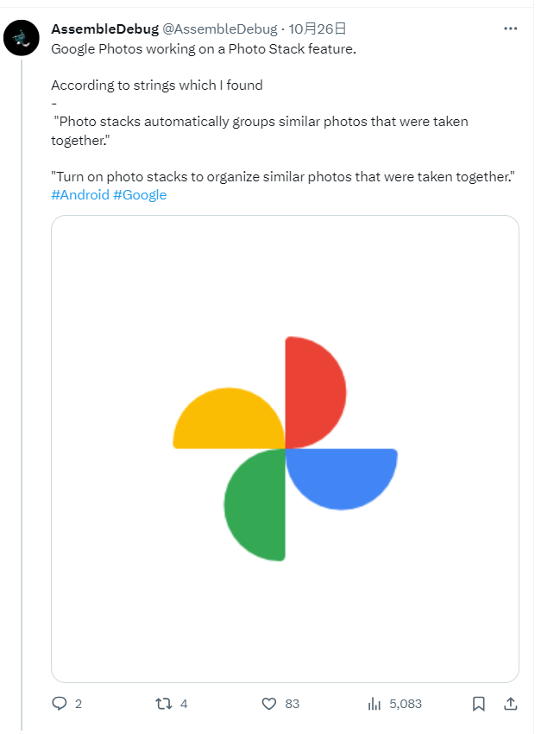The image size is (560, 734).
Task: Follow the #Android hashtag
Action: click(80, 195)
